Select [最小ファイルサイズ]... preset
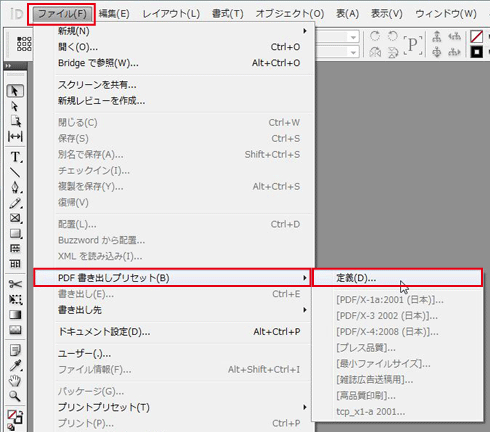 [x=397, y=364]
